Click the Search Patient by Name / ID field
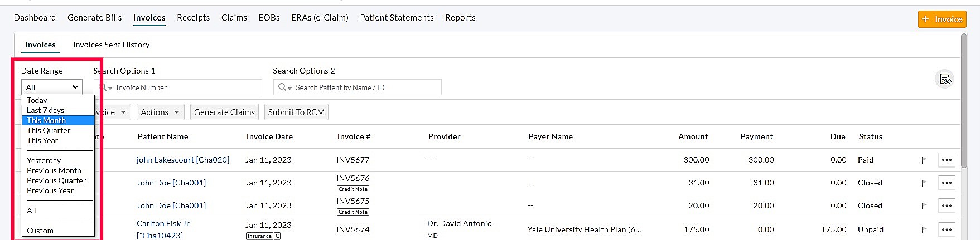This screenshot has height=240, width=980. [365, 88]
